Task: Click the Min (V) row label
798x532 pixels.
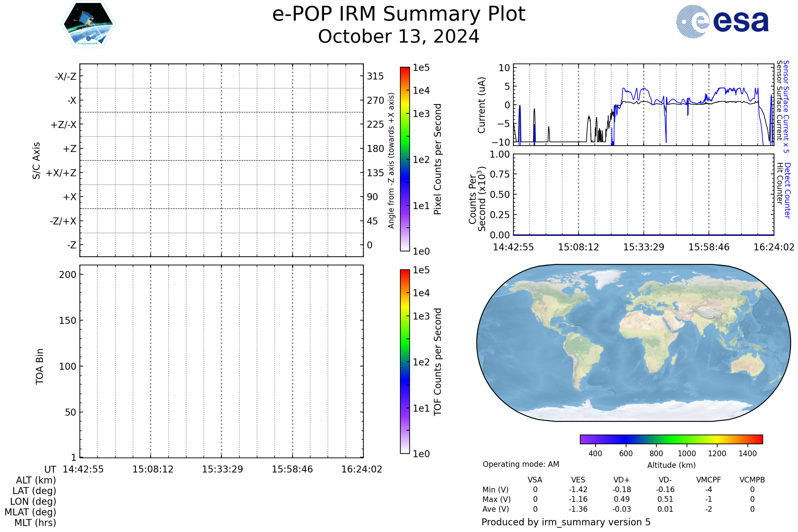Action: click(x=495, y=489)
